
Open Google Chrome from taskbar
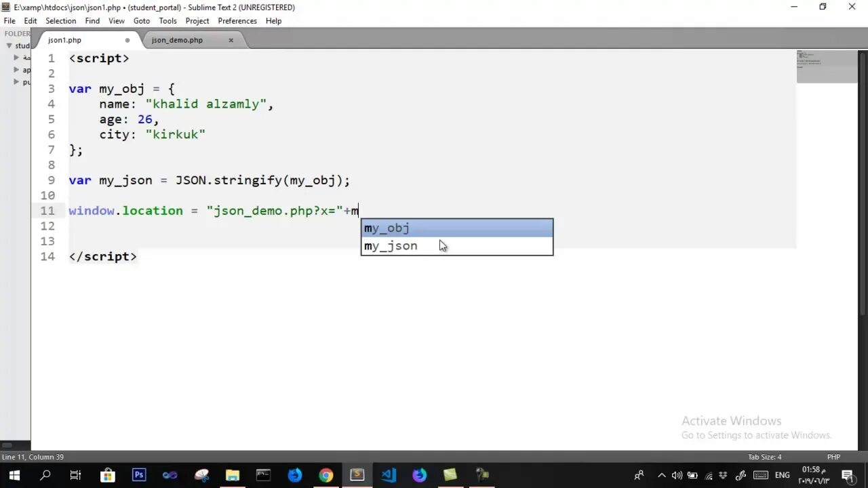(x=325, y=475)
